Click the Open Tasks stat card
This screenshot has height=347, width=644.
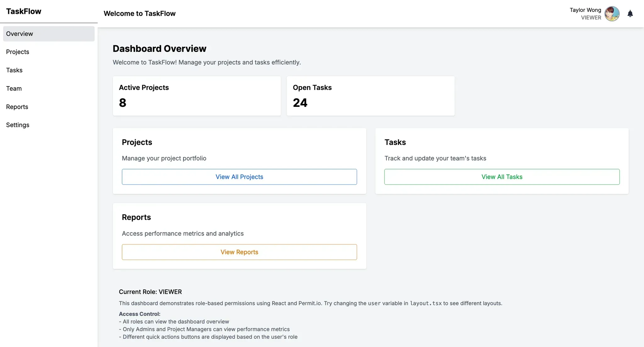(370, 96)
